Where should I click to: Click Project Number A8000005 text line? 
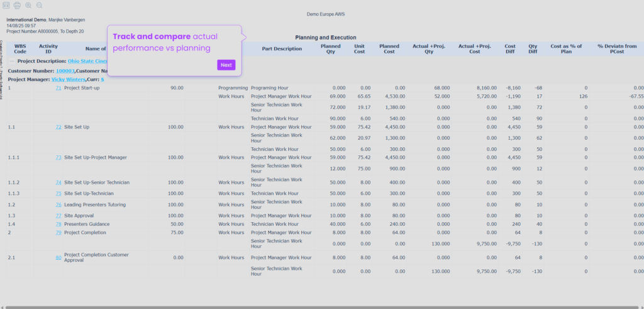pos(45,31)
